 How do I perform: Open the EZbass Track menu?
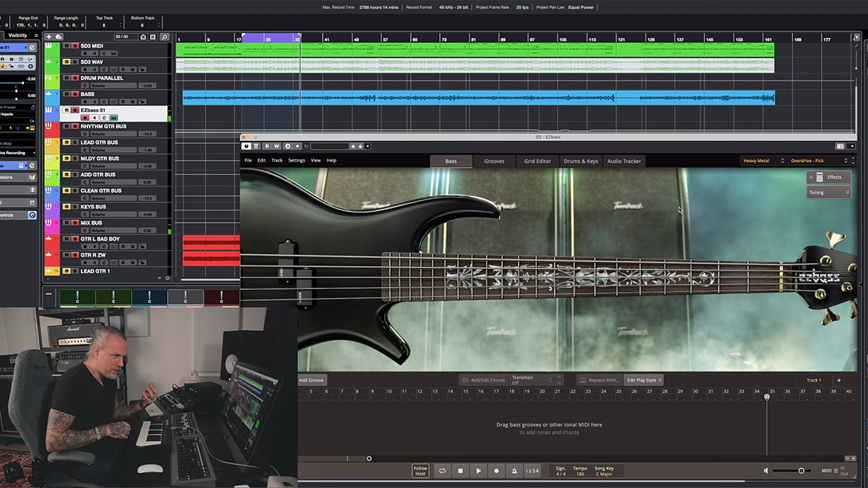[277, 160]
